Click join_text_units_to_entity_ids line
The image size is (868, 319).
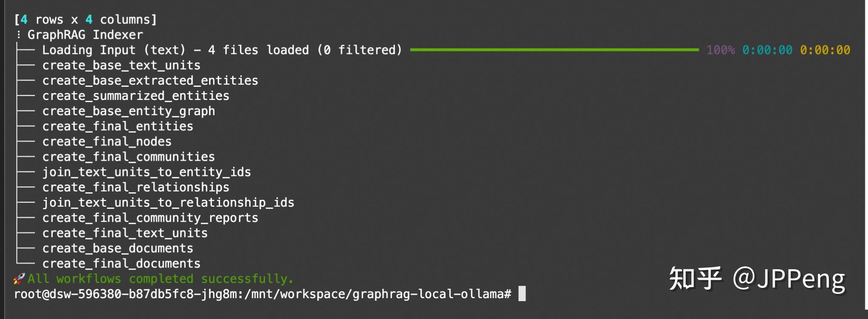[146, 172]
